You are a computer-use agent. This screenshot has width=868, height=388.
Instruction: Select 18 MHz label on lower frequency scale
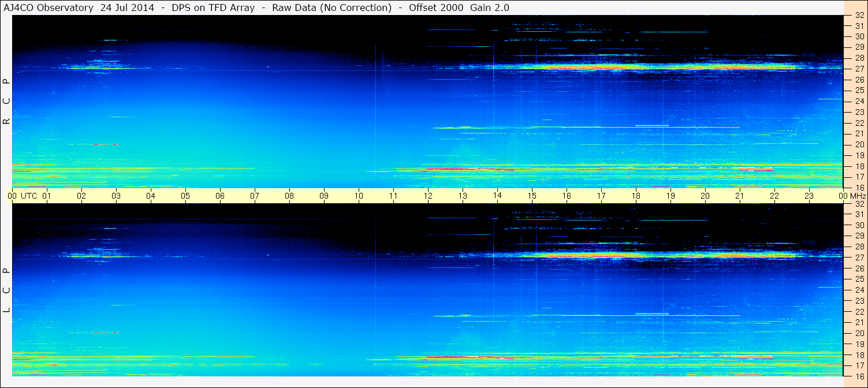(x=859, y=355)
